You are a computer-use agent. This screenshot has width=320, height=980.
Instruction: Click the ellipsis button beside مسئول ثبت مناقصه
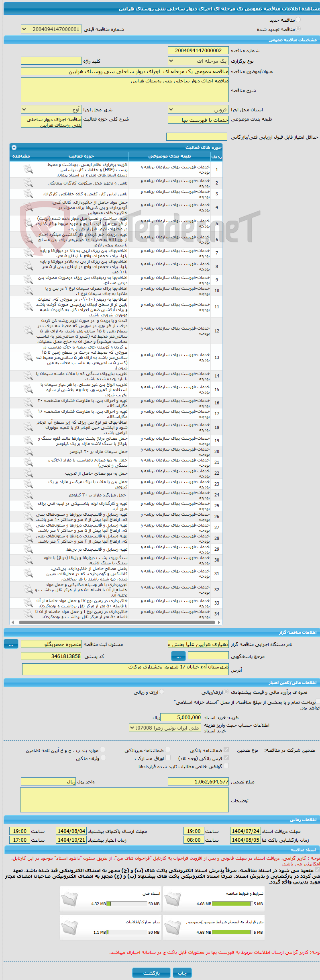(x=11, y=644)
